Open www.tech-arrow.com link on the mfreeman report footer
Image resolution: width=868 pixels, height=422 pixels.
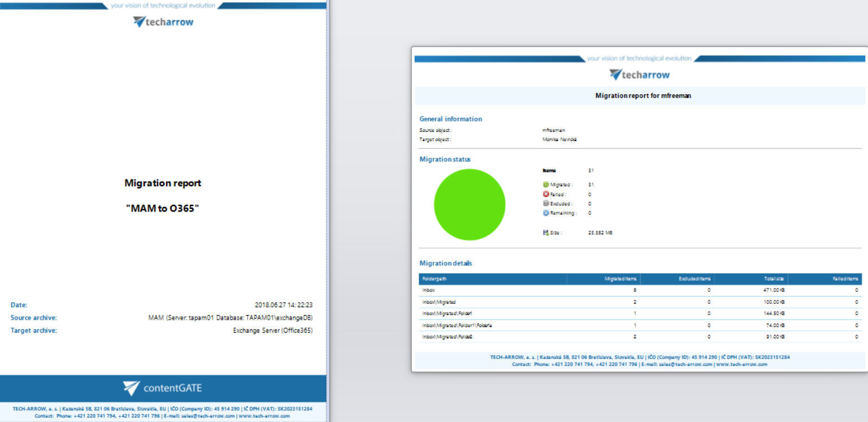(x=742, y=364)
